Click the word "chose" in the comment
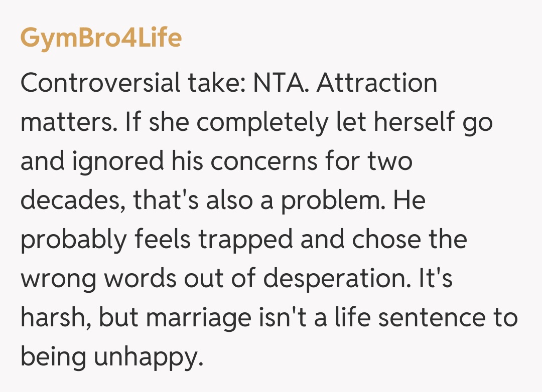The width and height of the screenshot is (542, 392). [x=384, y=240]
